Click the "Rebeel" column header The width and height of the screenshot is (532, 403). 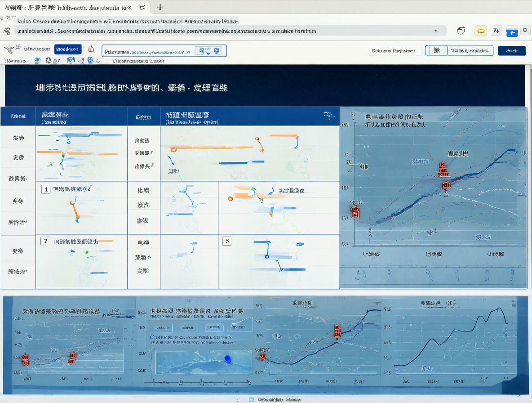click(x=18, y=116)
